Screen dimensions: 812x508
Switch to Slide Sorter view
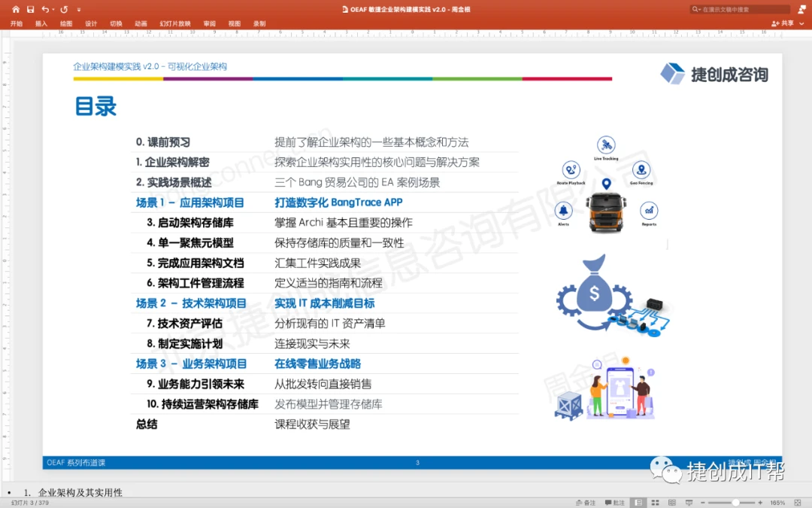click(655, 503)
